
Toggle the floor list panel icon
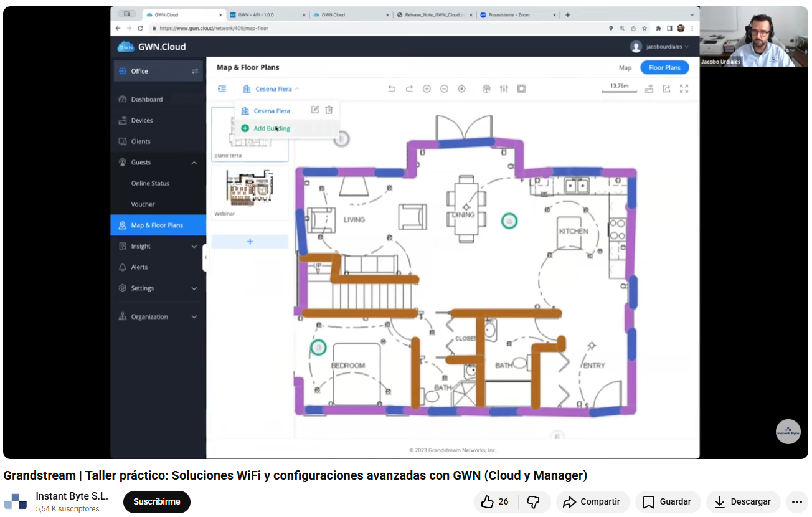point(222,89)
